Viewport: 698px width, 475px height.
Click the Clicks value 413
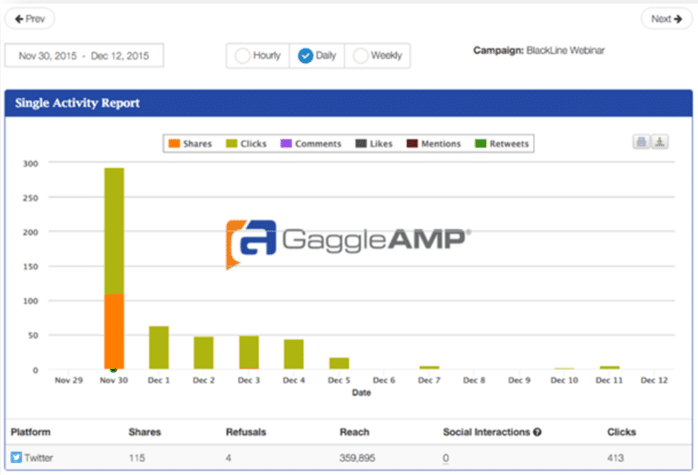[616, 458]
